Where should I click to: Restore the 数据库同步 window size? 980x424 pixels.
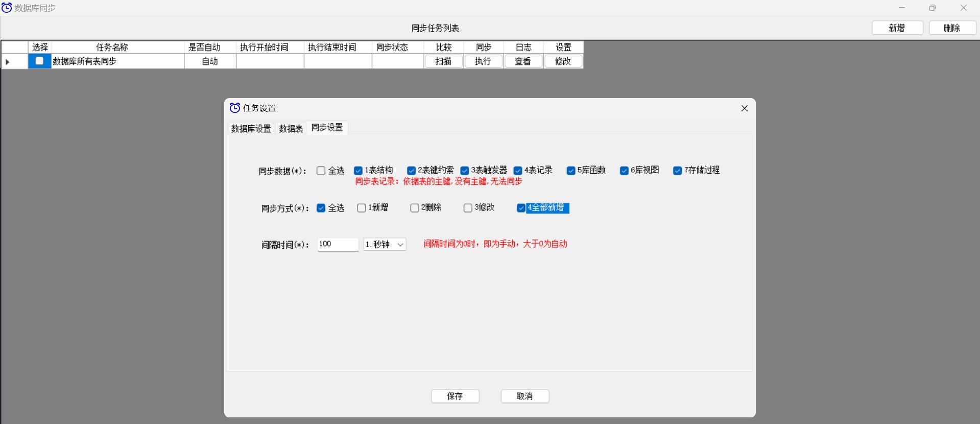click(933, 8)
